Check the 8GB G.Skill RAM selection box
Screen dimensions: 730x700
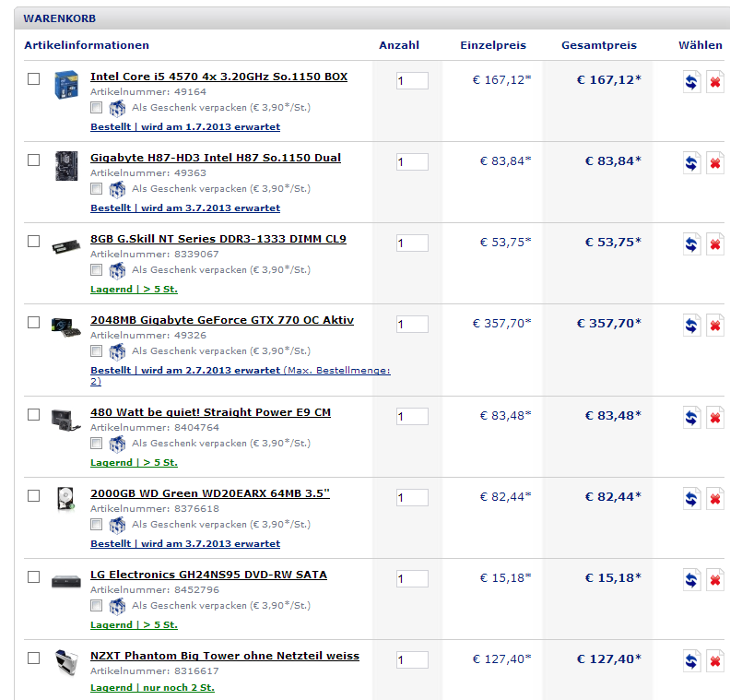coord(33,241)
